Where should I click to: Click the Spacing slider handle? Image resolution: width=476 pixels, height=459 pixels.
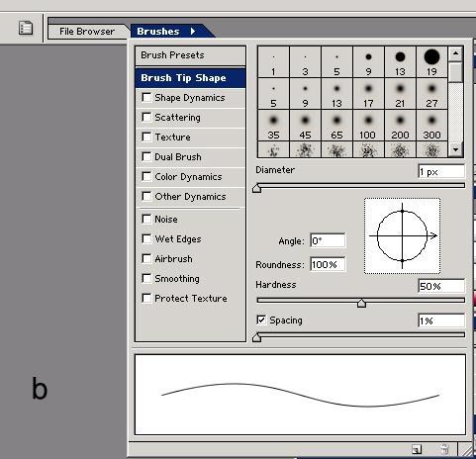[256, 337]
